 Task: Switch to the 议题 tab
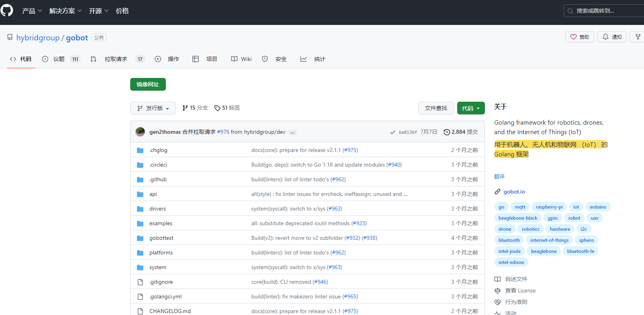tap(61, 59)
